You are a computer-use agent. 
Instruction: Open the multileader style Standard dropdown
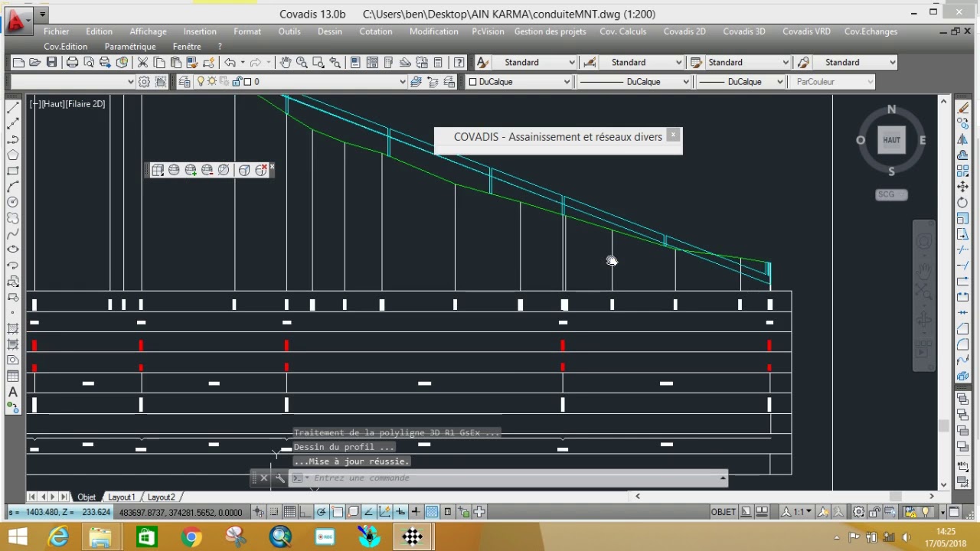[854, 63]
